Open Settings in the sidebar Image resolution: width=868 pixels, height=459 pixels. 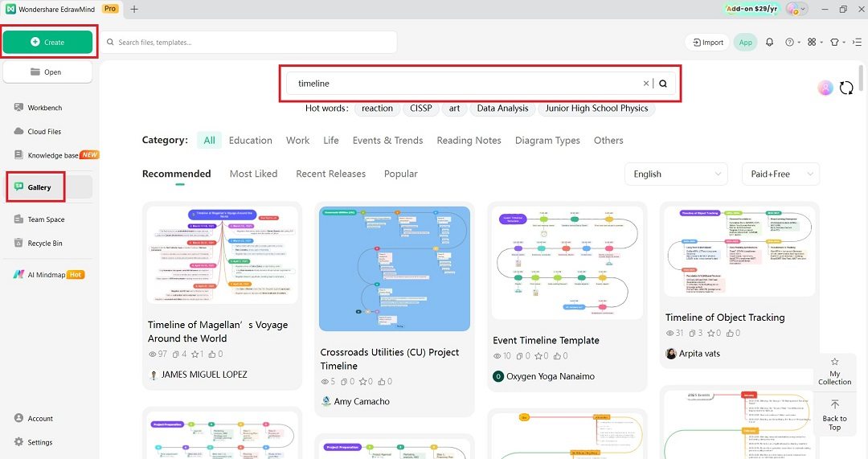click(33, 442)
